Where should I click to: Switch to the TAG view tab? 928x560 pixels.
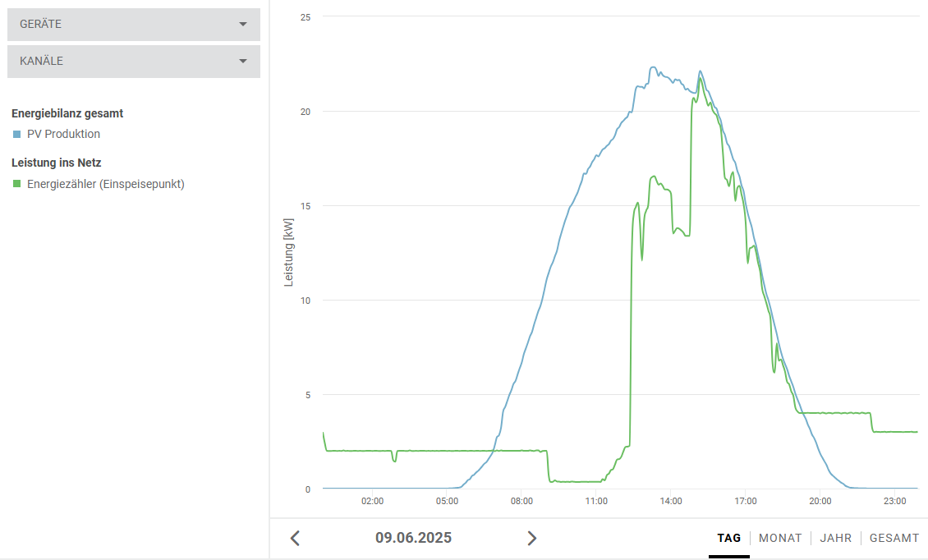point(728,539)
